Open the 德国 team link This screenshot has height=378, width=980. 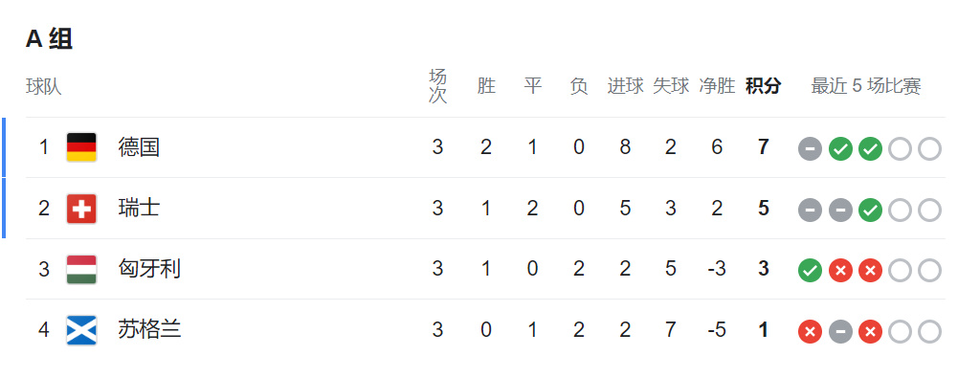click(x=139, y=147)
